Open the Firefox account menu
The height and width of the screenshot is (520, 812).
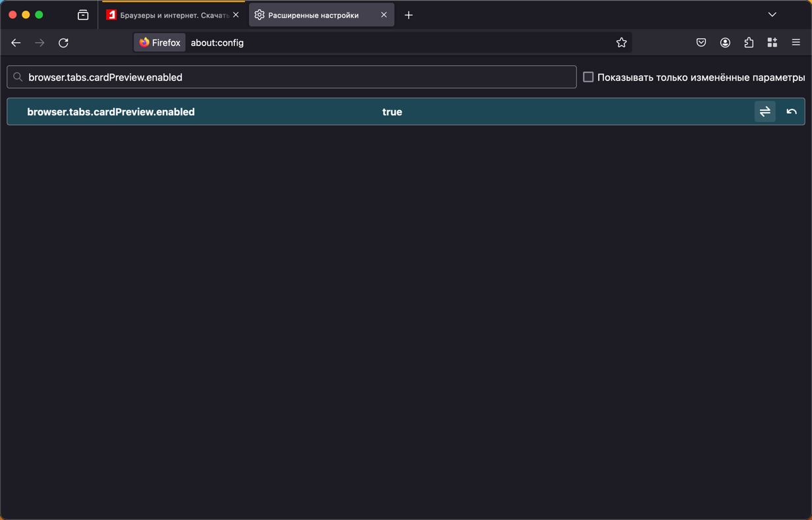tap(725, 43)
